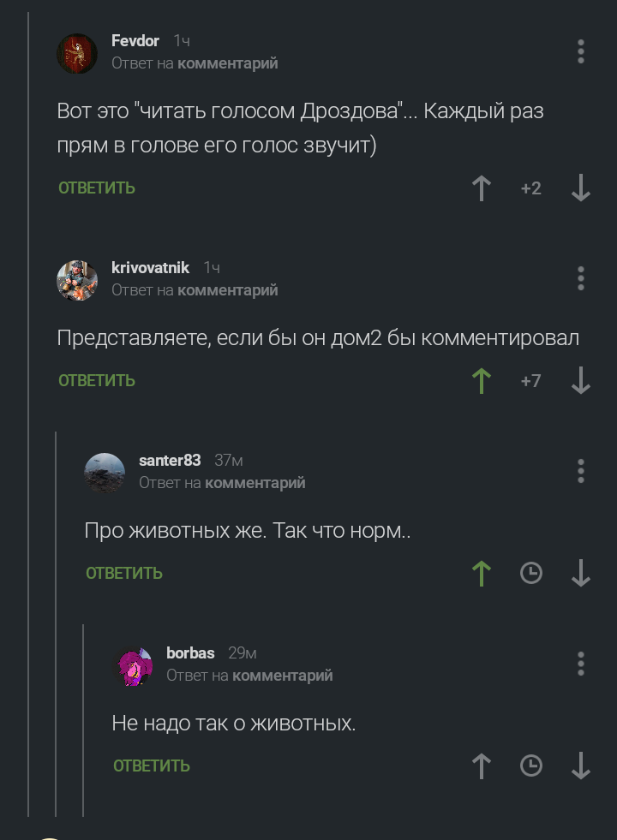
Task: Open santer83's username profile link
Action: 170,460
